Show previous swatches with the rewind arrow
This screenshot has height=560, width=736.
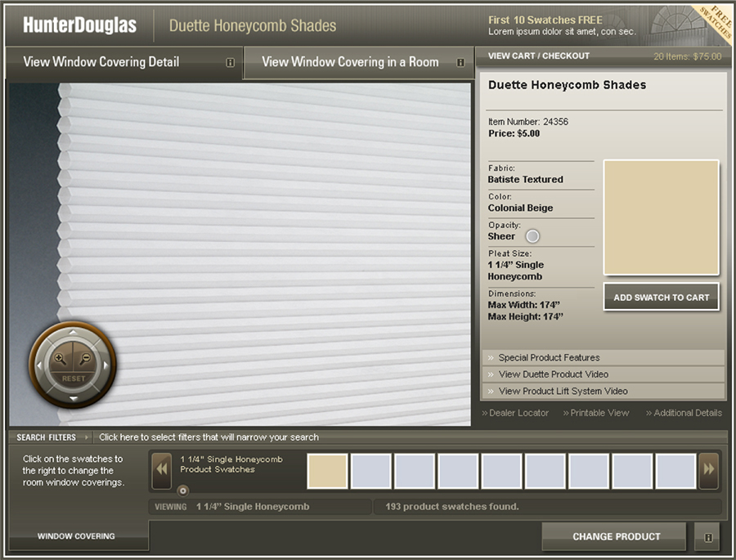(162, 471)
